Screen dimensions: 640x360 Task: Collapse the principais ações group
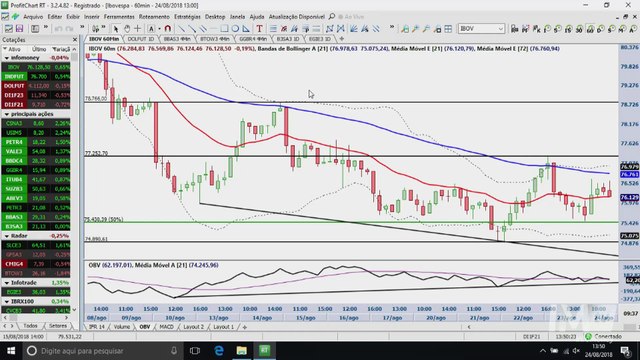[7, 114]
